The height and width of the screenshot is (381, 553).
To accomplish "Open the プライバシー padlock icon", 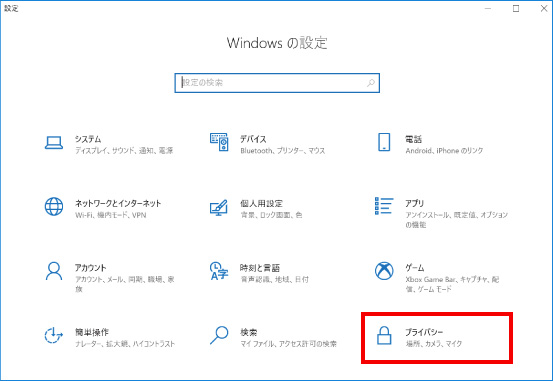I will pyautogui.click(x=384, y=335).
